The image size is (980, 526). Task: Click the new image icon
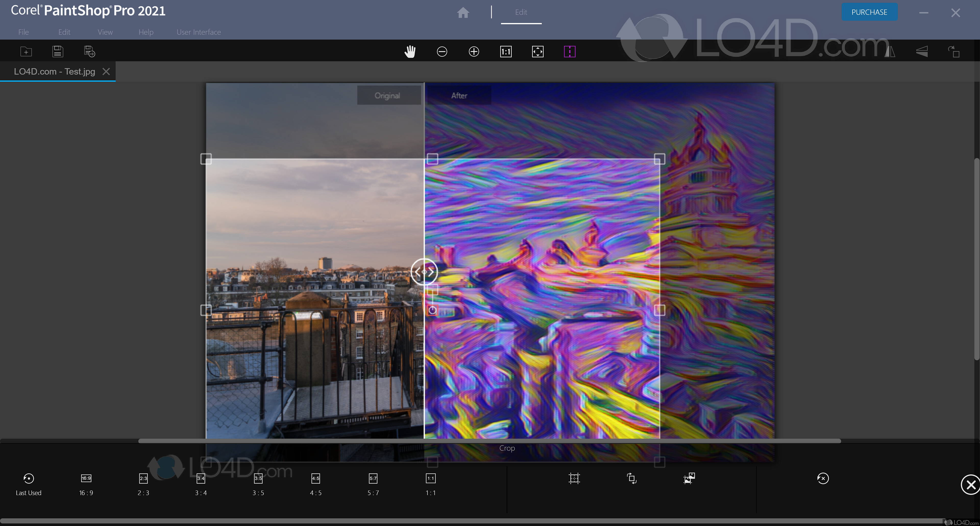pos(26,51)
